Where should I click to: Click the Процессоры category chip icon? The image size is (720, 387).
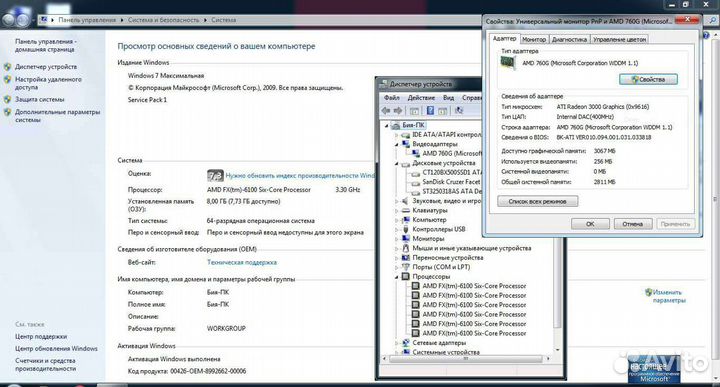point(405,276)
